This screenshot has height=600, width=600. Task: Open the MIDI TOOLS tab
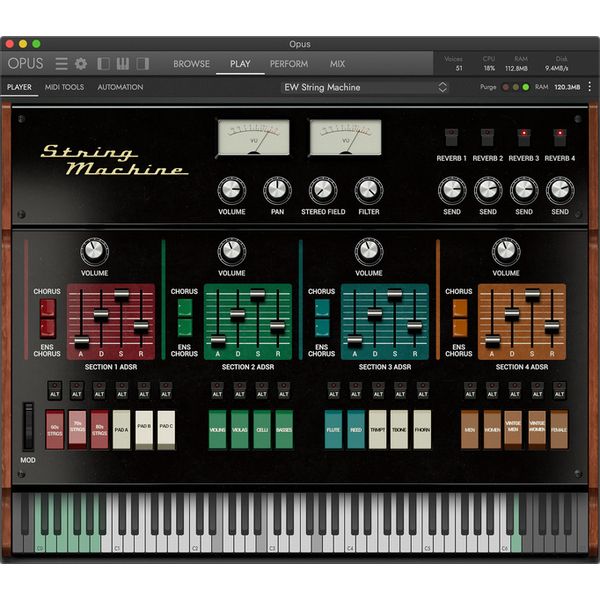64,87
